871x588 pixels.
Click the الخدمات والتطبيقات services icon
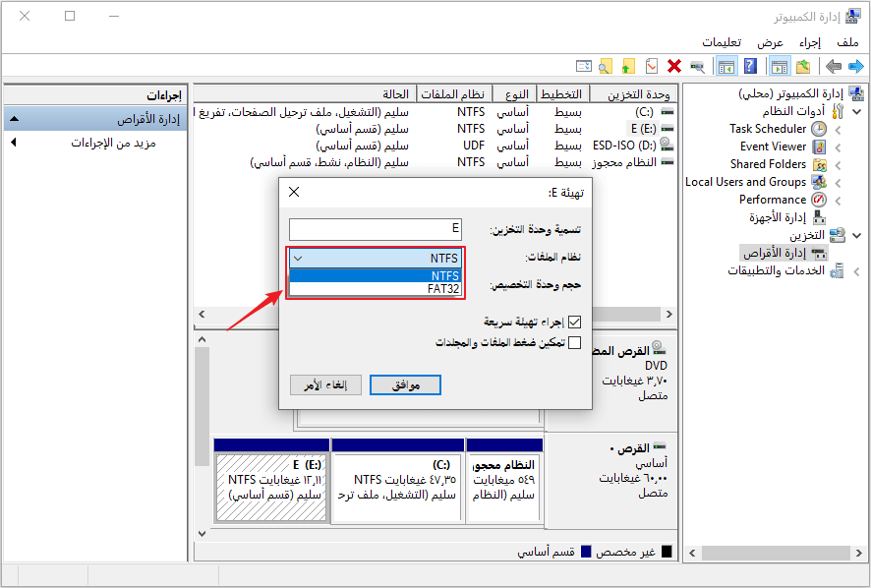click(838, 270)
